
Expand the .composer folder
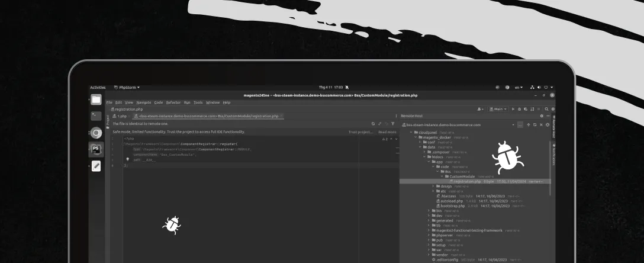(424, 152)
